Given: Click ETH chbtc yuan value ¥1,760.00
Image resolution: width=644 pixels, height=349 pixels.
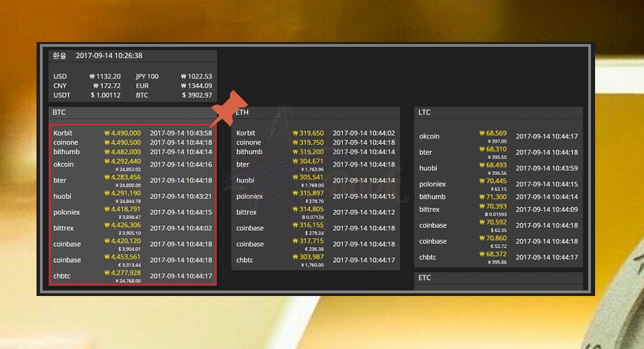Looking at the screenshot, I should tap(312, 265).
